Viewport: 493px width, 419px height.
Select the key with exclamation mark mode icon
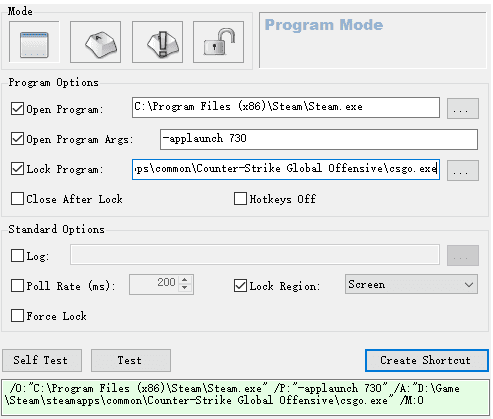(x=157, y=42)
